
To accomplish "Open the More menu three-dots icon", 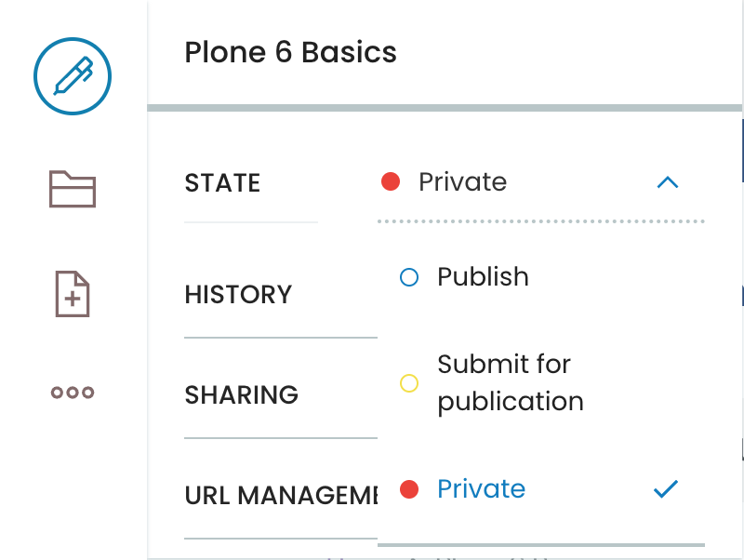I will point(73,393).
